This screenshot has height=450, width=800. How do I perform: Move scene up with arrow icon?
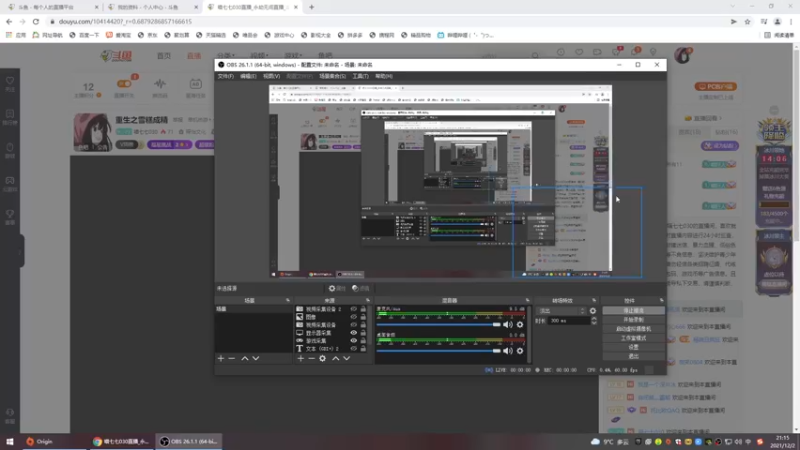[245, 359]
